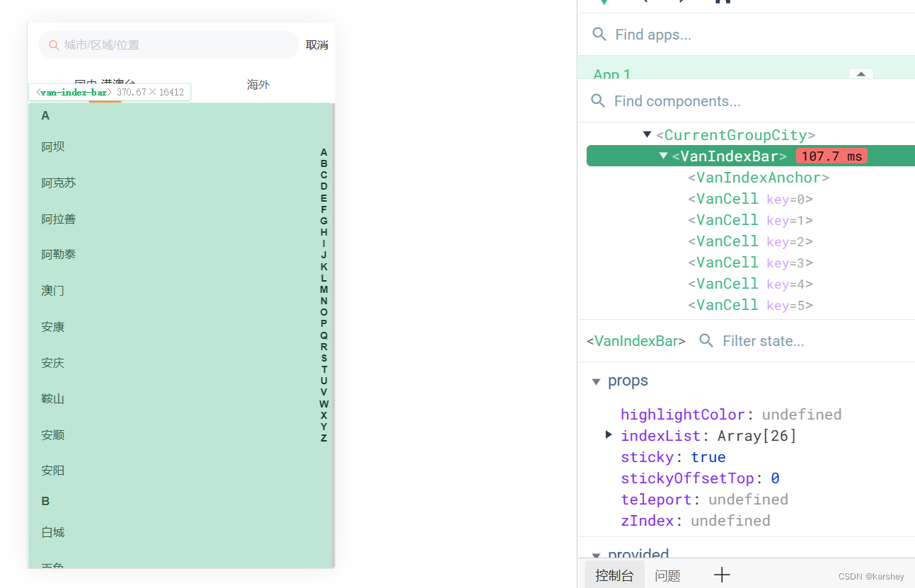Screen dimensions: 915x588
Task: Collapse the provided section
Action: [x=596, y=555]
